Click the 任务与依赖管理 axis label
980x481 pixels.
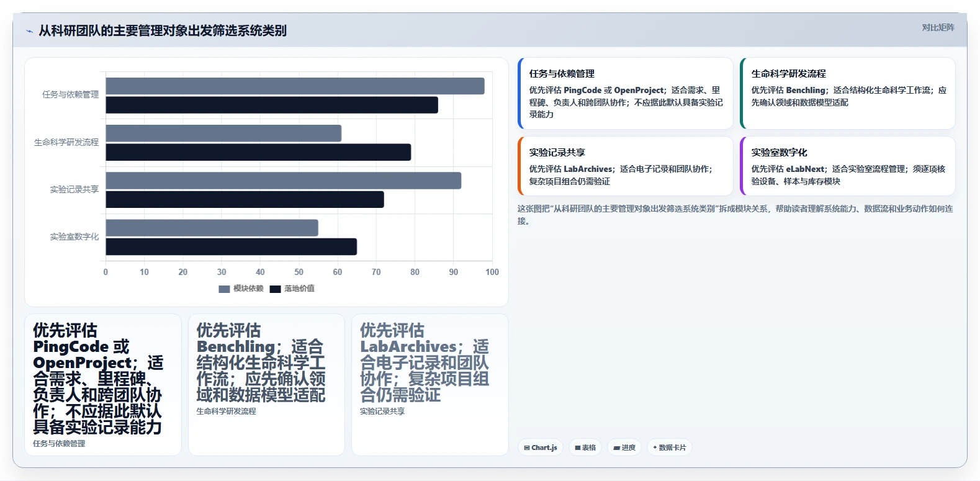point(70,95)
